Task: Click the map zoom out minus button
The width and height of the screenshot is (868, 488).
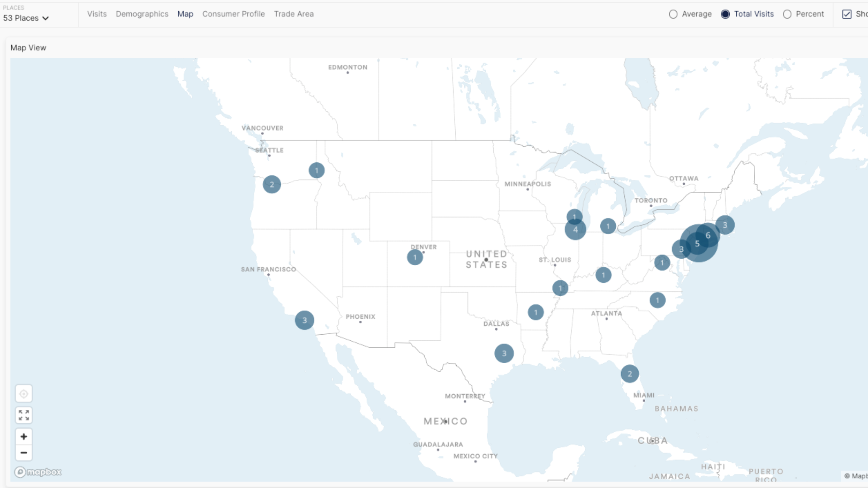Action: pyautogui.click(x=24, y=453)
